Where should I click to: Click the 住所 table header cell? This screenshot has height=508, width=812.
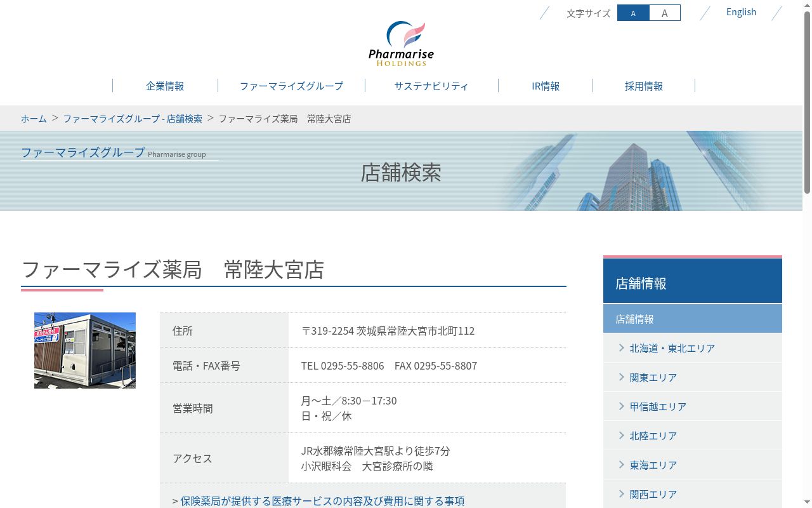click(224, 330)
